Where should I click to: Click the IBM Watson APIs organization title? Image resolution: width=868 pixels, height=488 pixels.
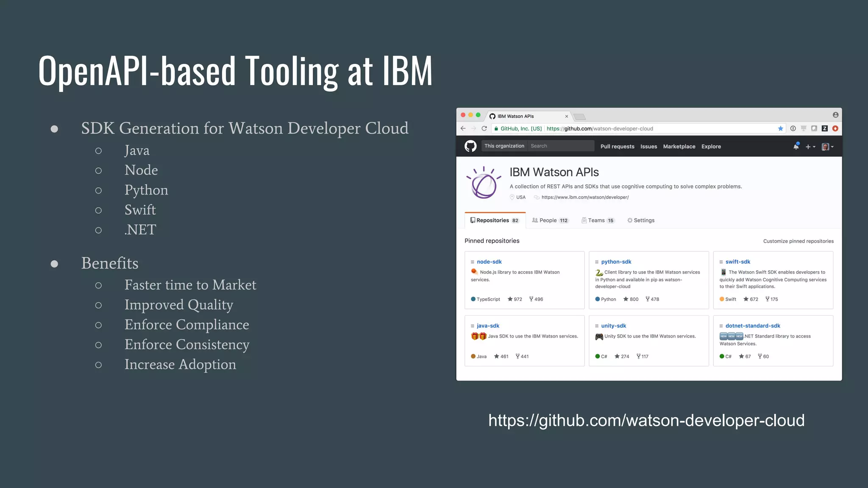(x=554, y=172)
